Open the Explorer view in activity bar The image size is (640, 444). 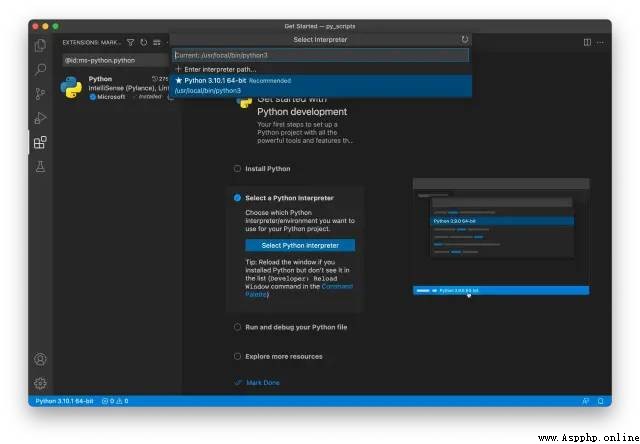click(40, 45)
